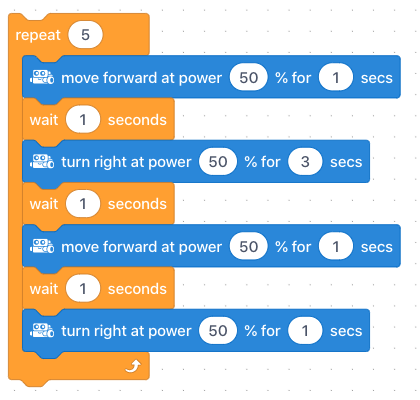Click the robot icon on turn right 3 secs block
The height and width of the screenshot is (400, 420).
[42, 161]
